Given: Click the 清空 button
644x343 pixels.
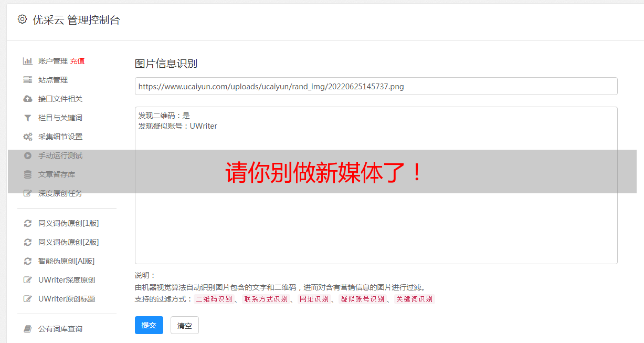Looking at the screenshot, I should pyautogui.click(x=185, y=325).
